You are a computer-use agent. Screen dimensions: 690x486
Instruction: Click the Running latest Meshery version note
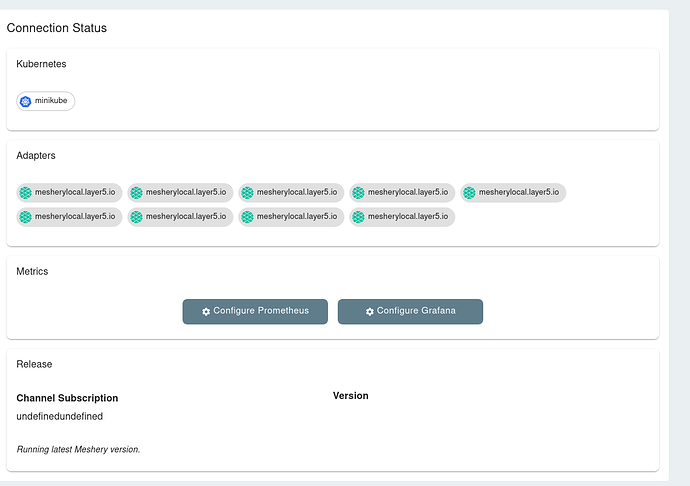(78, 449)
